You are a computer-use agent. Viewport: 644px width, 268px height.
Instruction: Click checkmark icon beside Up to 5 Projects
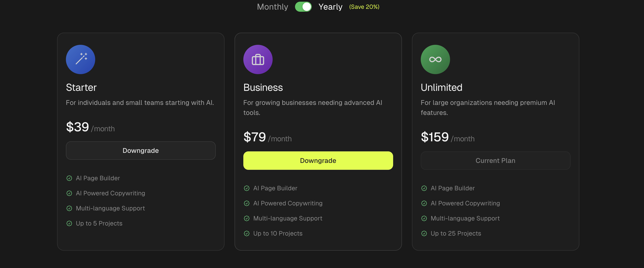pyautogui.click(x=69, y=223)
